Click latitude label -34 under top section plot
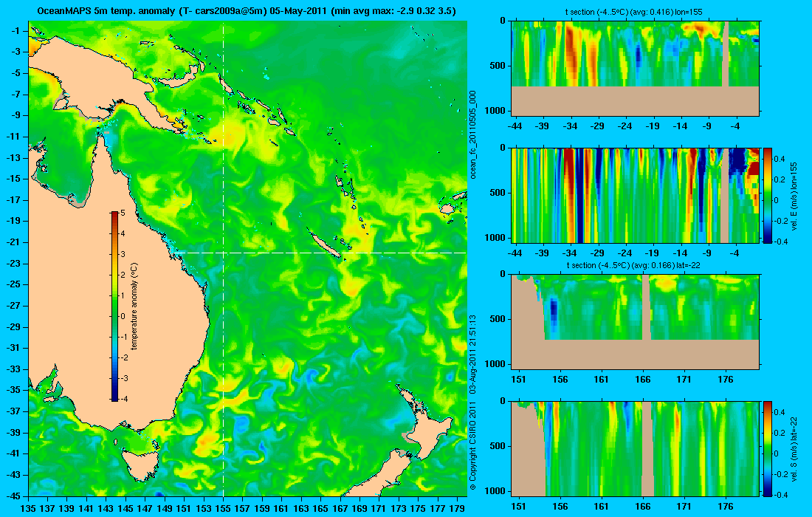 click(570, 126)
